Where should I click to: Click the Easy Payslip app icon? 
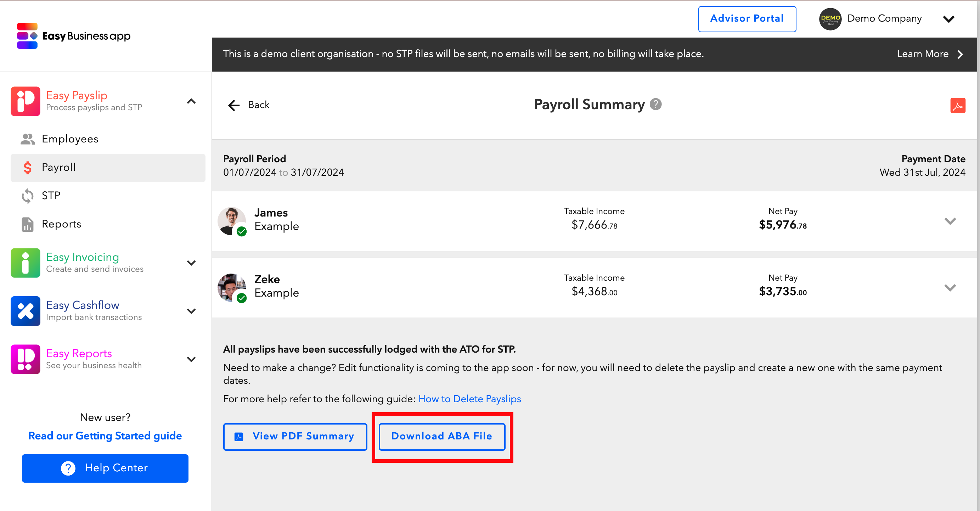[25, 101]
